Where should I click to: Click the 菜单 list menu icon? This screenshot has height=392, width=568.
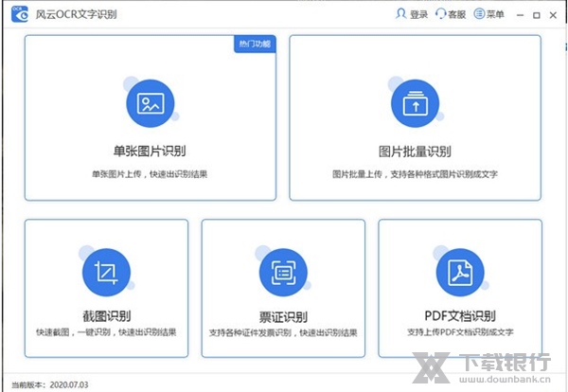pyautogui.click(x=479, y=14)
